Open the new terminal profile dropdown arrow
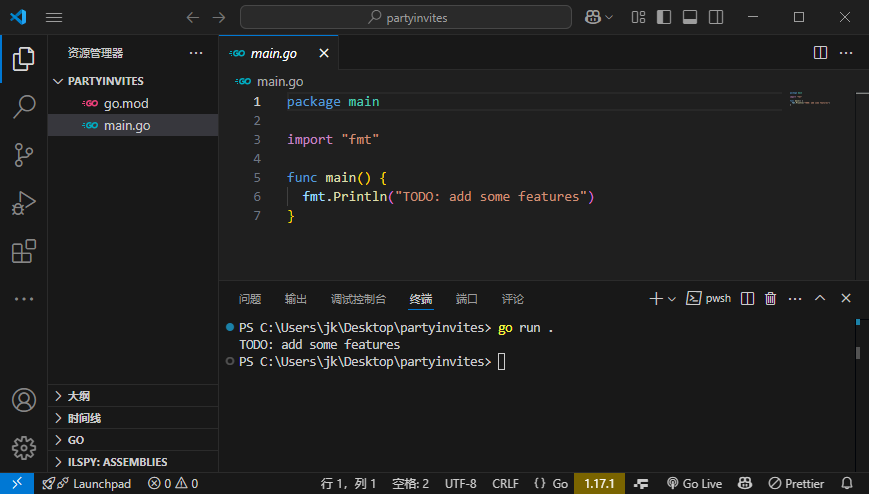The image size is (869, 494). coord(672,298)
